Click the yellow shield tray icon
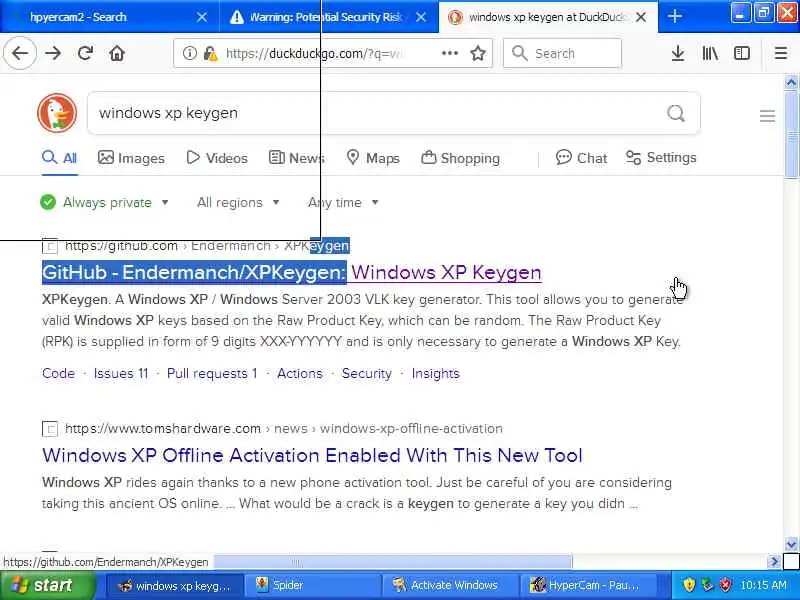Viewport: 800px width, 600px height. pos(689,585)
